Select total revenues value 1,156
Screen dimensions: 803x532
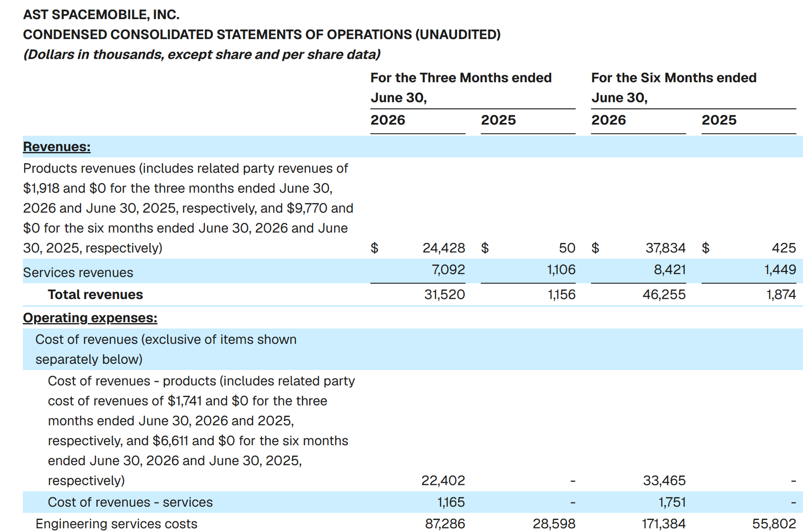coord(562,295)
